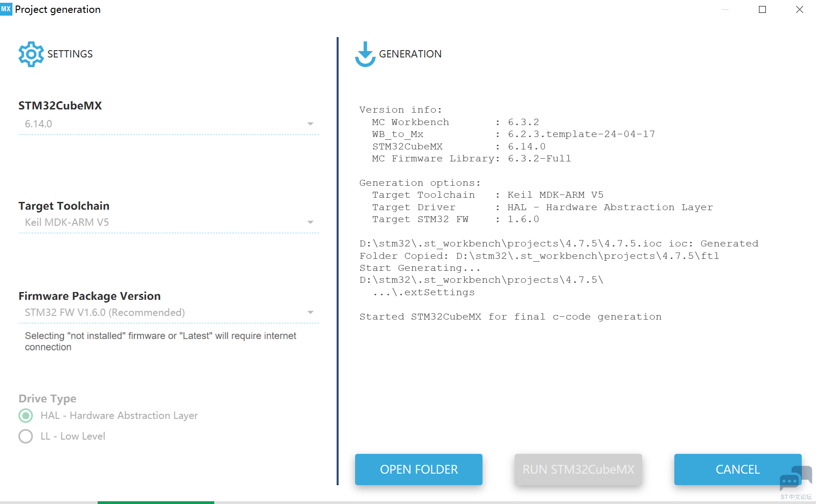Click the 'Start Generating...' log line

click(x=420, y=268)
